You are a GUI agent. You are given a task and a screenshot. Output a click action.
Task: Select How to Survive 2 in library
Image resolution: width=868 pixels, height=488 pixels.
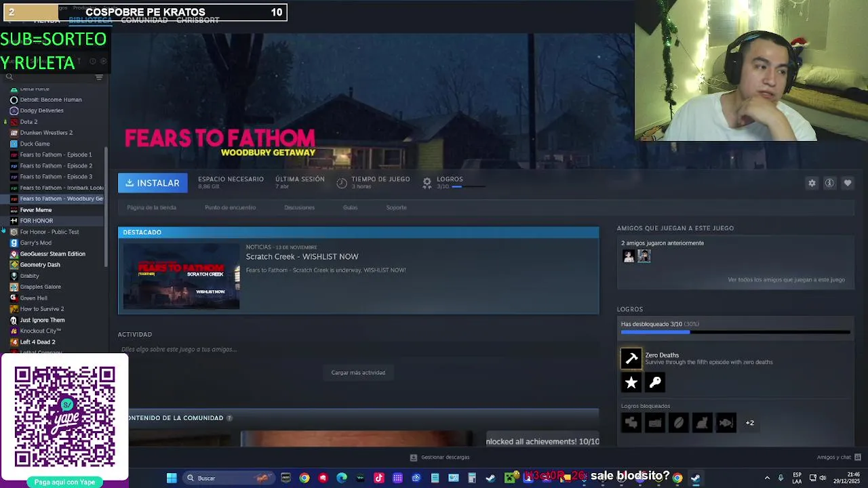tap(42, 309)
